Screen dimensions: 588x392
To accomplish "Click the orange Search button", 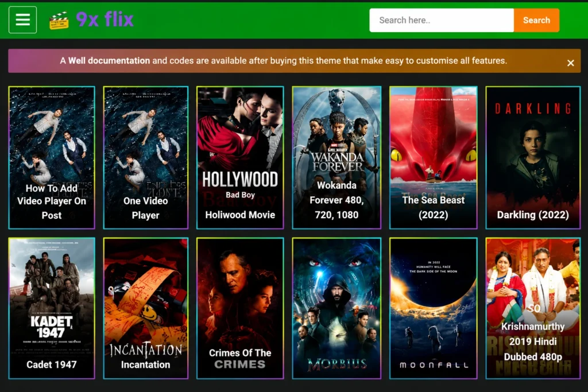I will tap(536, 20).
